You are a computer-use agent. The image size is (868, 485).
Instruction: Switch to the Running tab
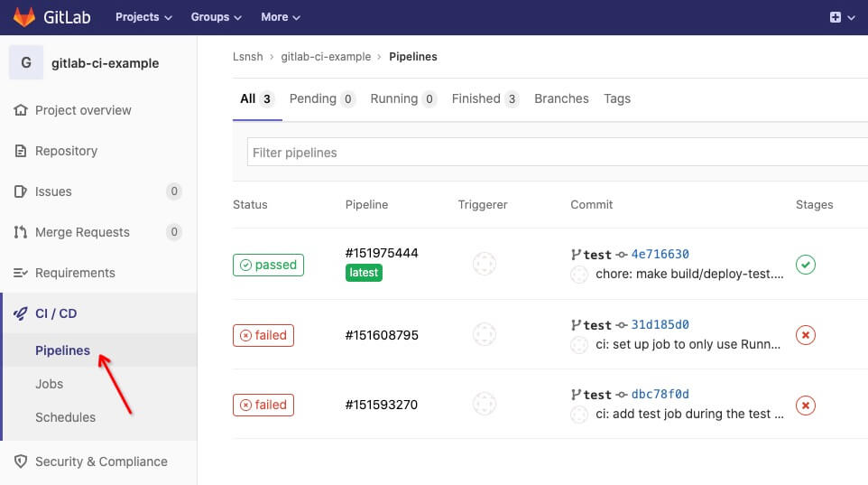(x=402, y=98)
